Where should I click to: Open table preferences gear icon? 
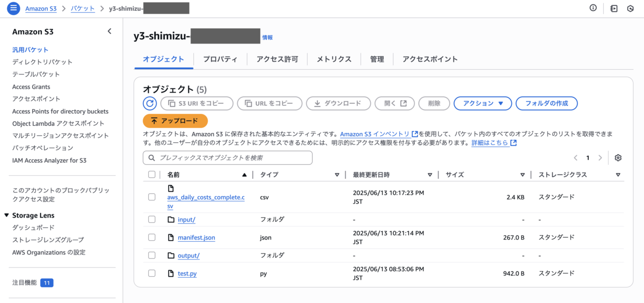coord(618,157)
